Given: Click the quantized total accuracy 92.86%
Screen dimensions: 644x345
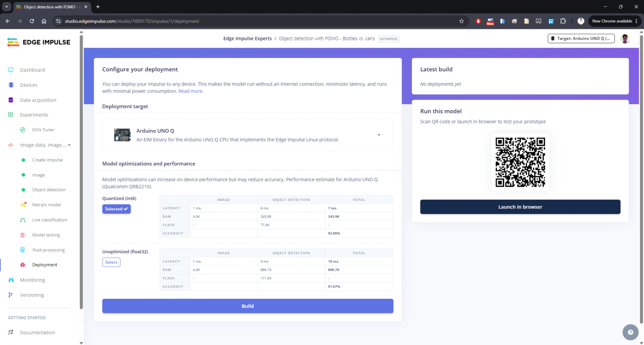Looking at the screenshot, I should (334, 233).
